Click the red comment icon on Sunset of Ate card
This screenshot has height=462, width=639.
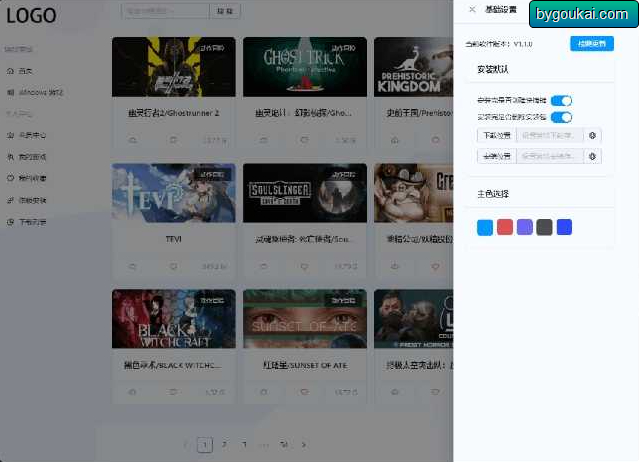pyautogui.click(x=304, y=392)
